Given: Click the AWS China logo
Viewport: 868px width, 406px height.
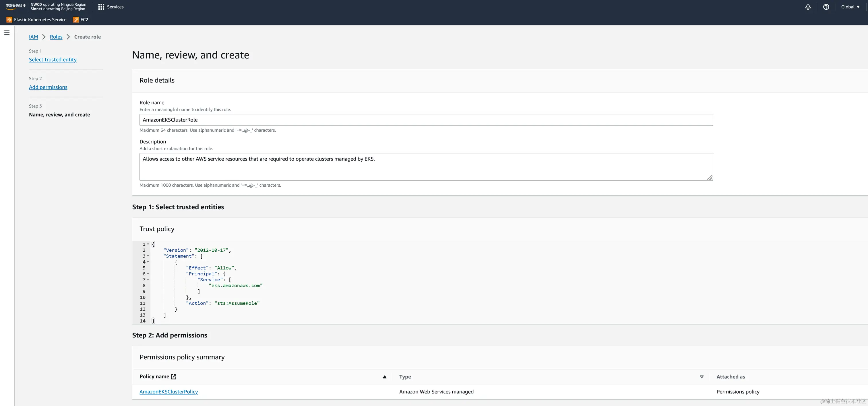Looking at the screenshot, I should 15,6.
